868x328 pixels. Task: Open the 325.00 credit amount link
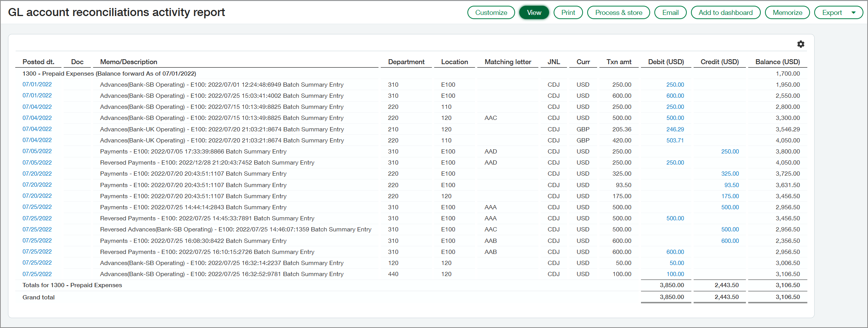click(x=730, y=174)
